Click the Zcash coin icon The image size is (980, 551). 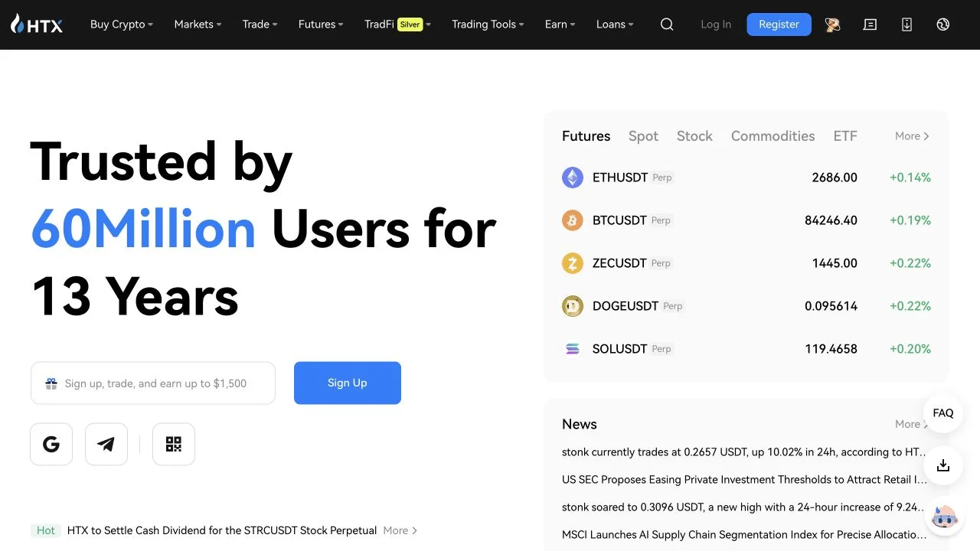click(573, 263)
